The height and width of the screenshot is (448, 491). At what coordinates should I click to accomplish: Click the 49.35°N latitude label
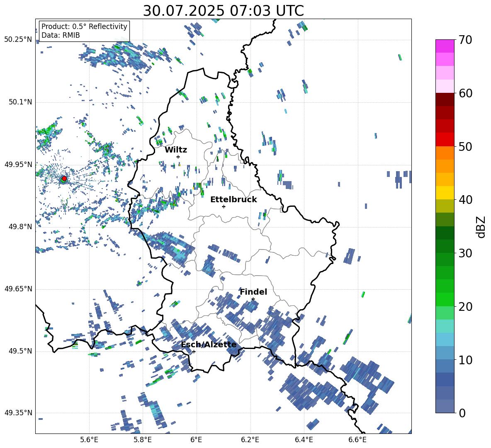18,413
